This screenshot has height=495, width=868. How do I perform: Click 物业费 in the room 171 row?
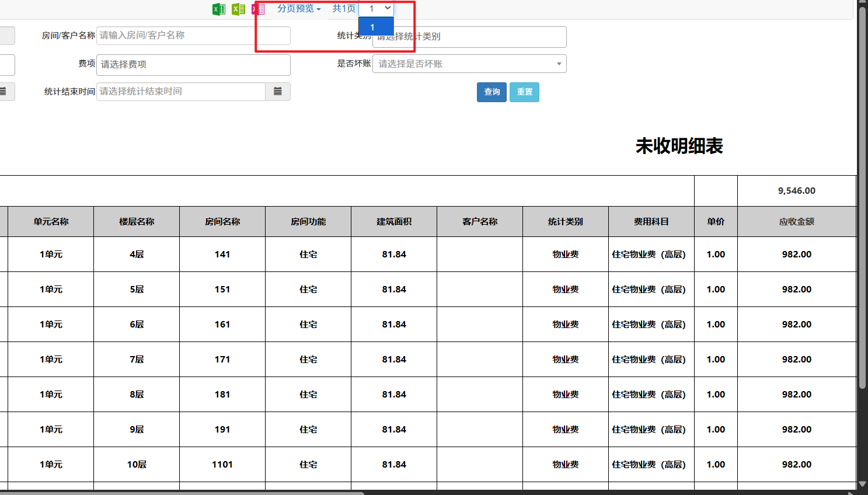click(566, 360)
